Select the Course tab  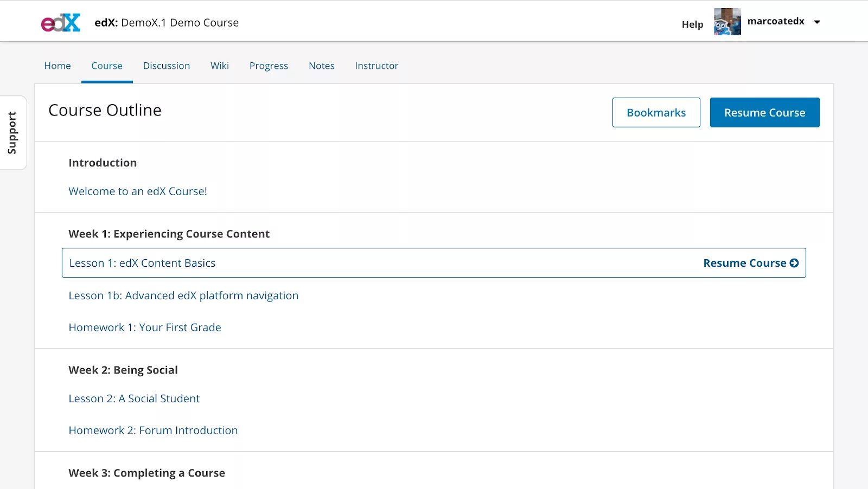tap(107, 66)
